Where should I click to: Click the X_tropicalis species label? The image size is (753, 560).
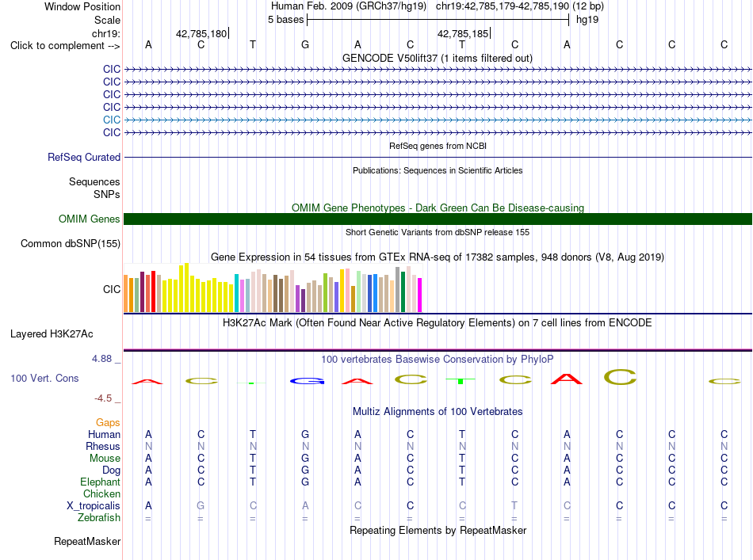pos(94,506)
